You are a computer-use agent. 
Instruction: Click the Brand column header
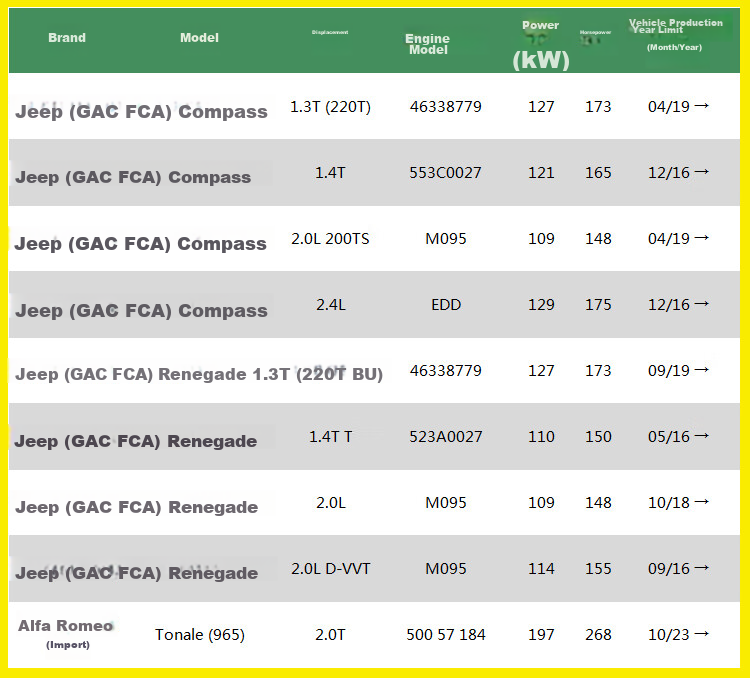67,38
